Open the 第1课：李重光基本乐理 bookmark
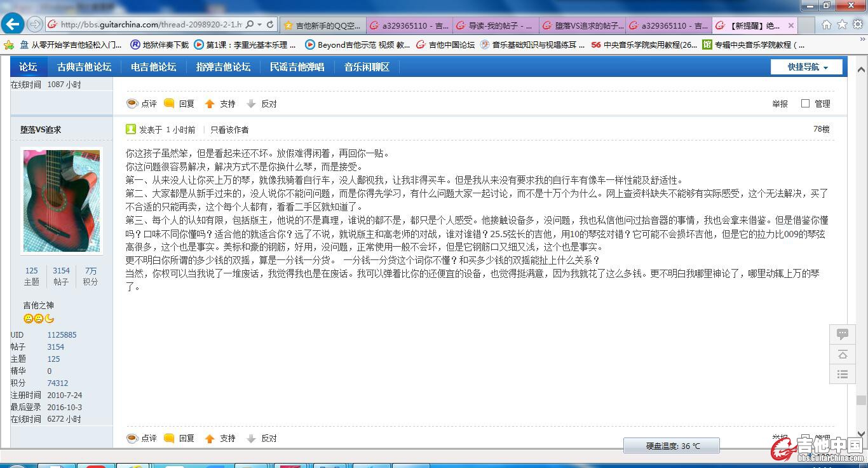Image resolution: width=868 pixels, height=468 pixels. [x=244, y=45]
